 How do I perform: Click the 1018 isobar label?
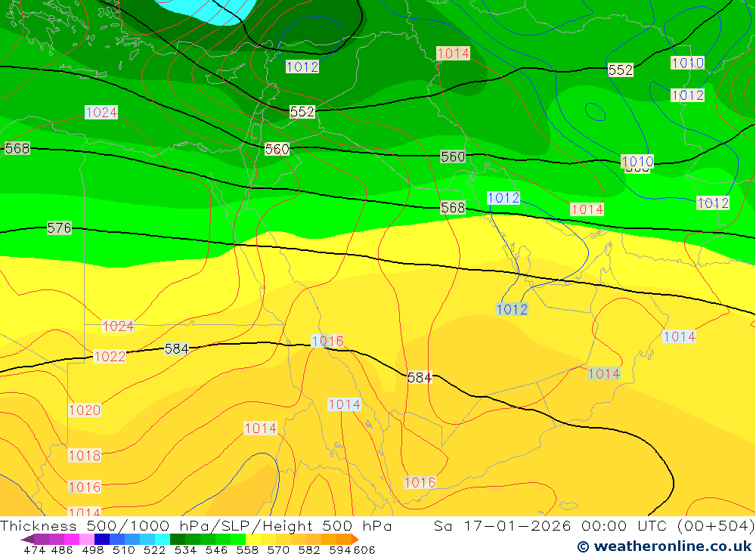[85, 455]
